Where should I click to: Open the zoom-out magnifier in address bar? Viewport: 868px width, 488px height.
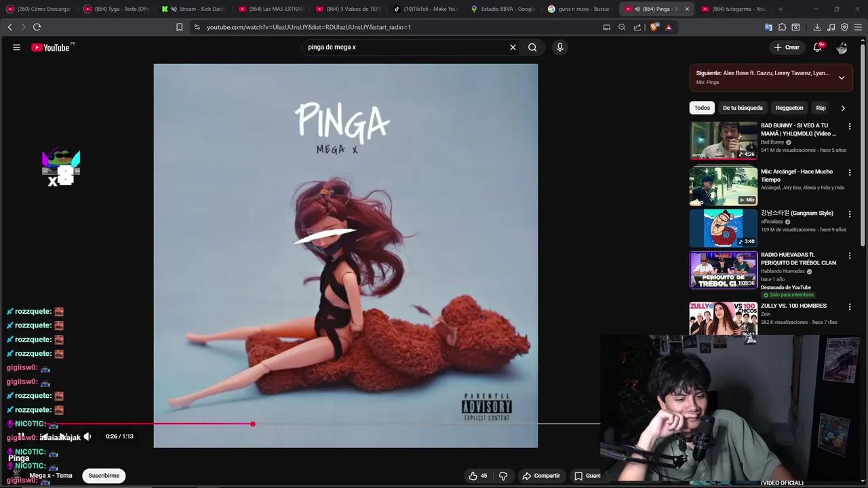tap(622, 27)
